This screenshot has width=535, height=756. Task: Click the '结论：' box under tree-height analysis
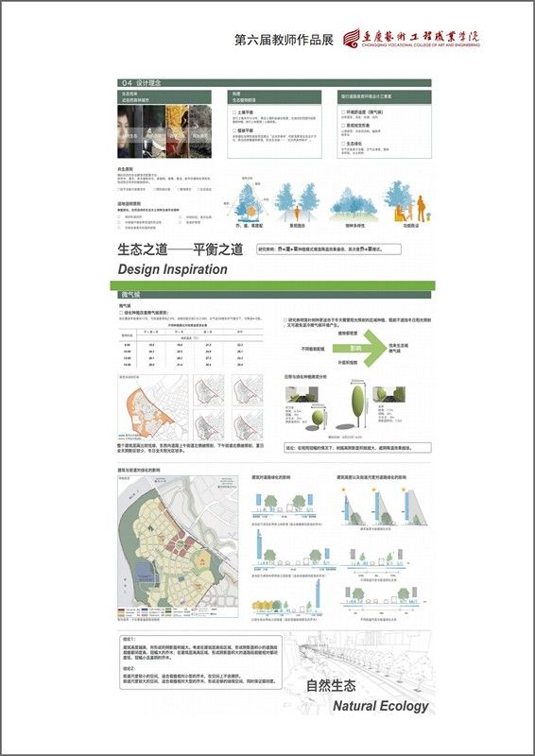coord(357,448)
